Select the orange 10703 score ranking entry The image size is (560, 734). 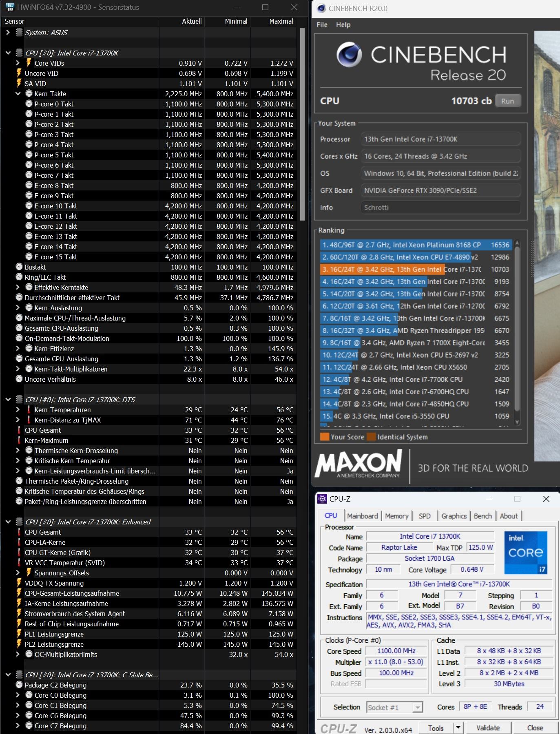click(415, 270)
